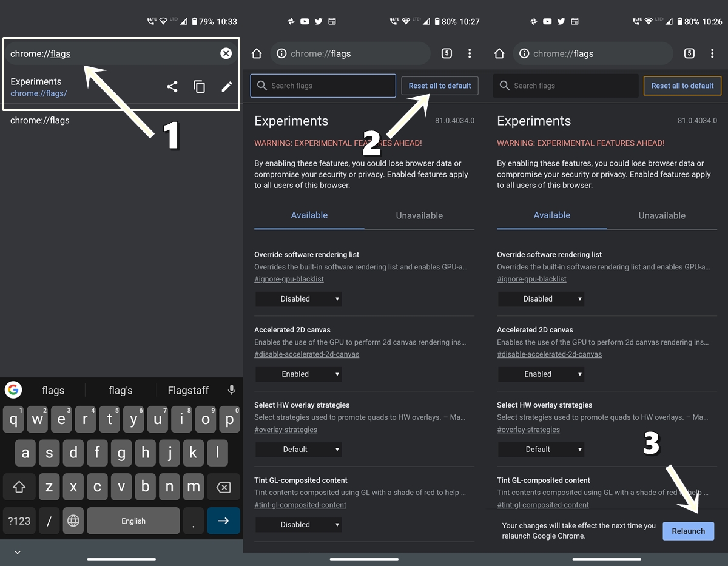Tap the 'p' key on keyboard
Image resolution: width=728 pixels, height=566 pixels.
[x=229, y=419]
